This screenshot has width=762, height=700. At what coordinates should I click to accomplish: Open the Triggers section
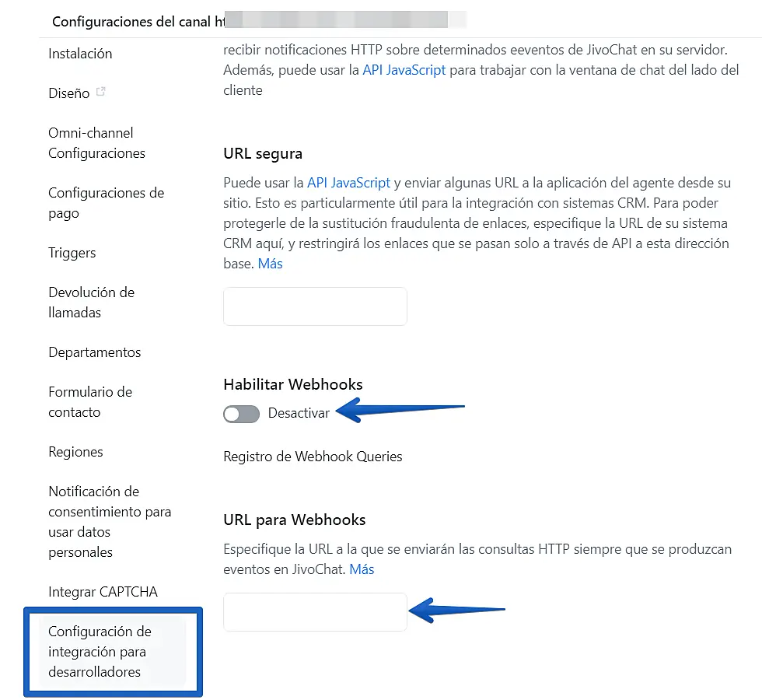coord(72,253)
